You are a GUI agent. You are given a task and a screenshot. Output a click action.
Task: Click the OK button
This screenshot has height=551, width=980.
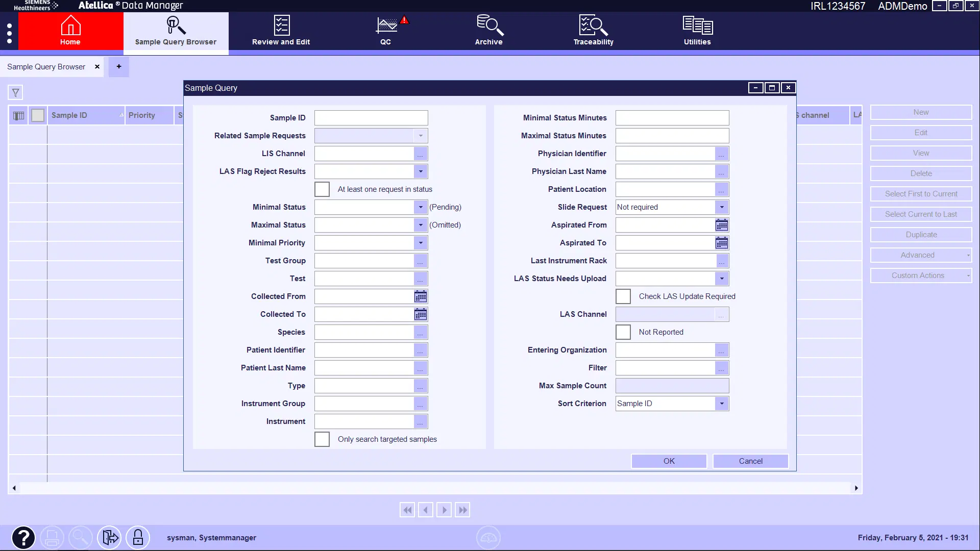coord(669,461)
